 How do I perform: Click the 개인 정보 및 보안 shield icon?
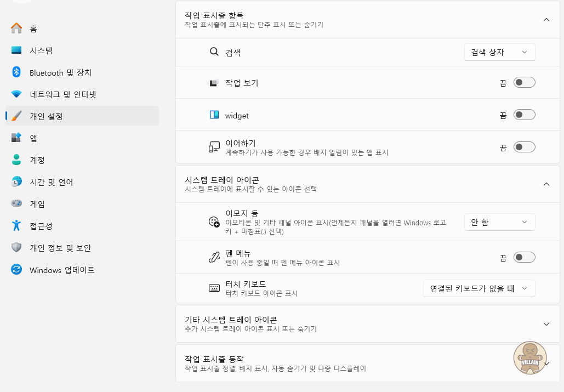pyautogui.click(x=16, y=247)
